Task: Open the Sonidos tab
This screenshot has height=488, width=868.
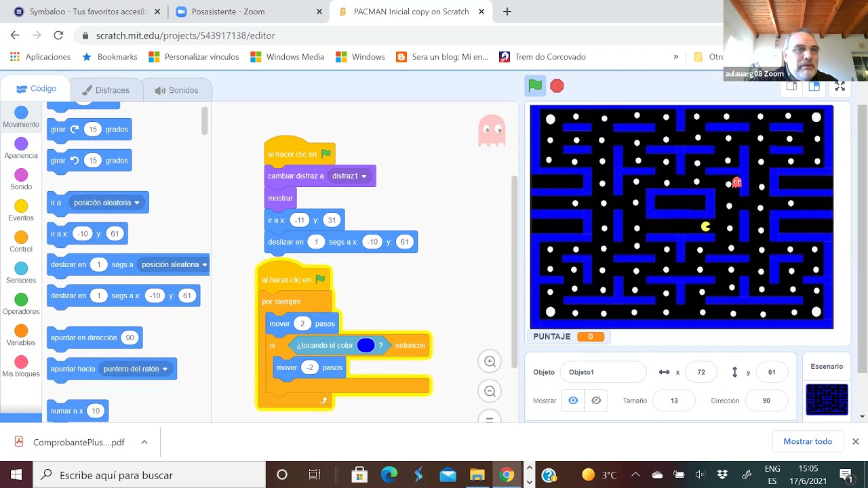Action: (176, 90)
